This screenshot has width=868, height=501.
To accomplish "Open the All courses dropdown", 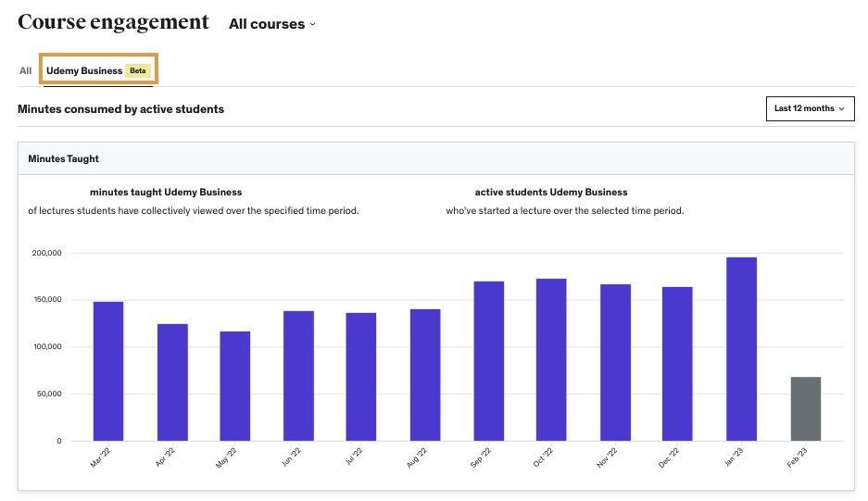I will click(x=271, y=24).
